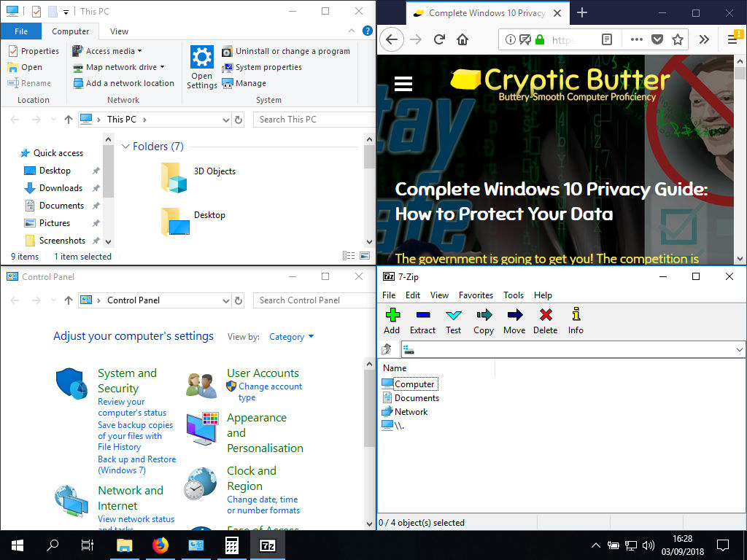Select the Extract icon in 7-Zip toolbar
The height and width of the screenshot is (560, 747).
[424, 321]
